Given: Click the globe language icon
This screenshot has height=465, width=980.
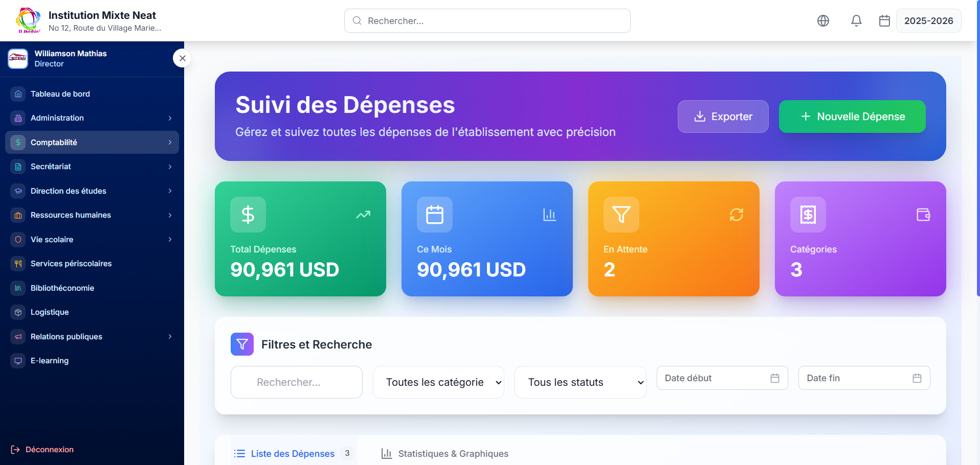Looking at the screenshot, I should (x=823, y=21).
